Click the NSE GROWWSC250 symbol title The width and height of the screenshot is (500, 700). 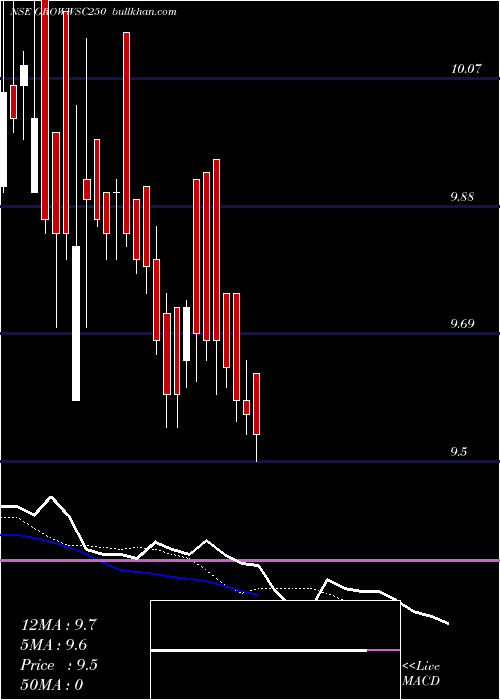click(58, 12)
